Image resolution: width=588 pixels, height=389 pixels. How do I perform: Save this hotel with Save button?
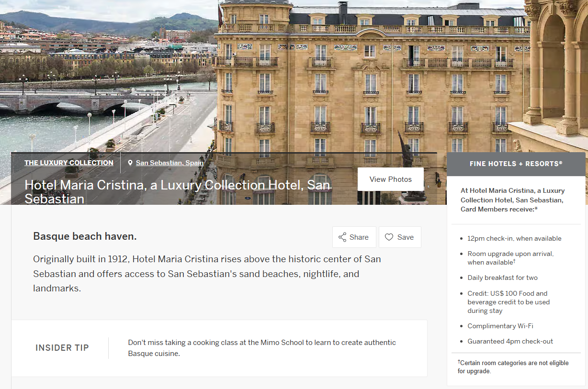(400, 237)
